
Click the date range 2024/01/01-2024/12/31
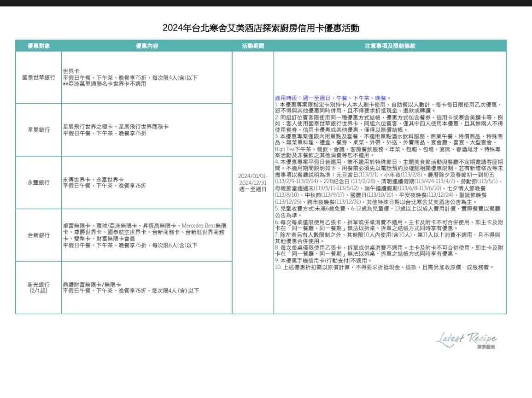[253, 179]
